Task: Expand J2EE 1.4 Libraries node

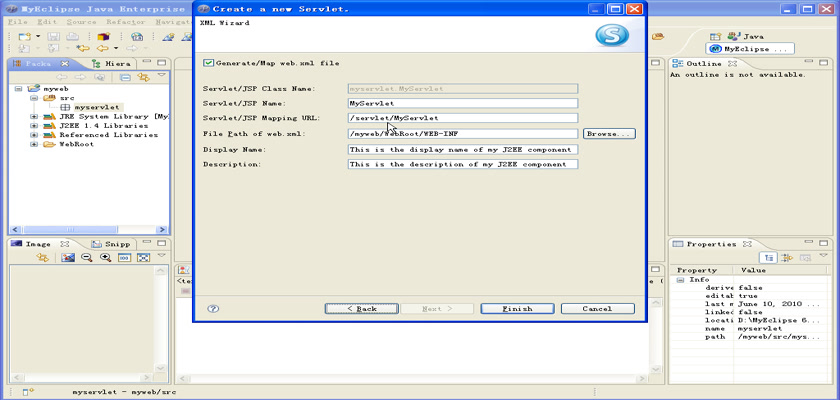Action: (x=34, y=125)
